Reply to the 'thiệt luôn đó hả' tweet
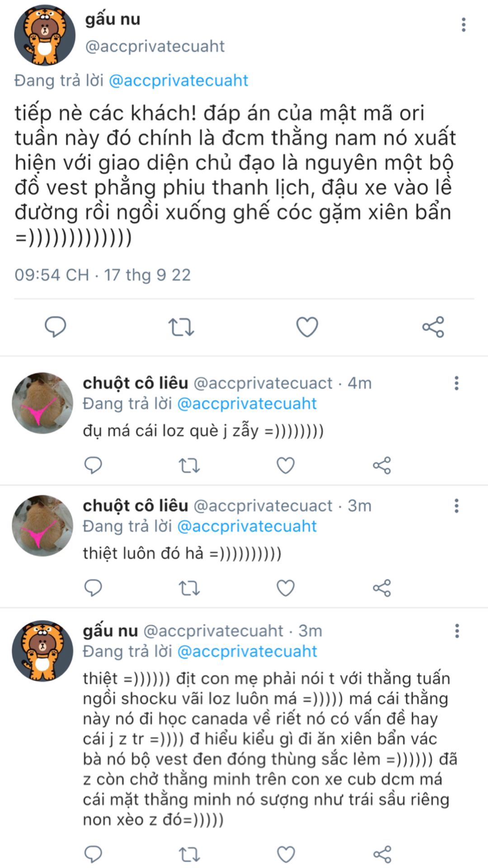Screen dimensions: 488x868 pos(93,588)
